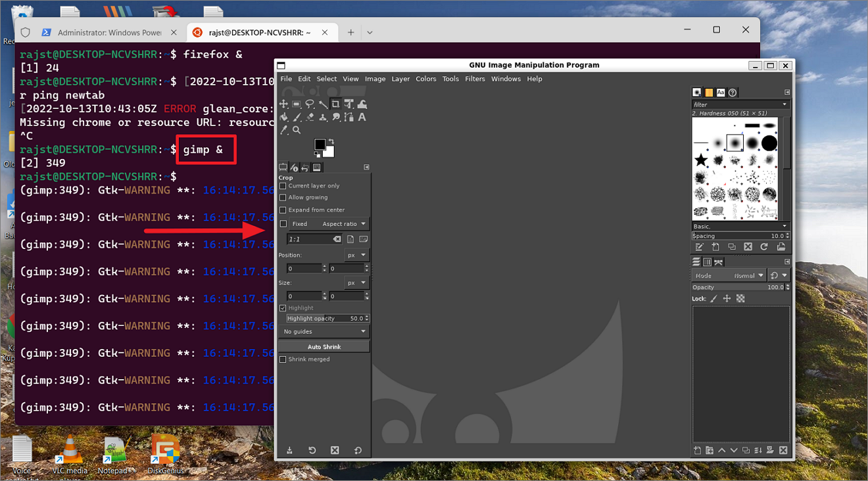Toggle the Fixed aspect ratio checkbox
Screen dimensions: 868x481
coord(283,224)
